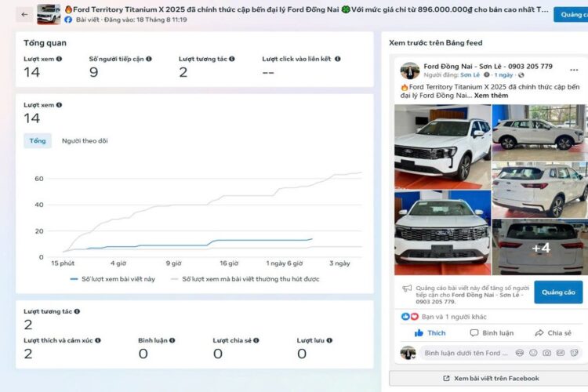Switch to Người theo dõi tab
The height and width of the screenshot is (392, 588).
point(85,141)
